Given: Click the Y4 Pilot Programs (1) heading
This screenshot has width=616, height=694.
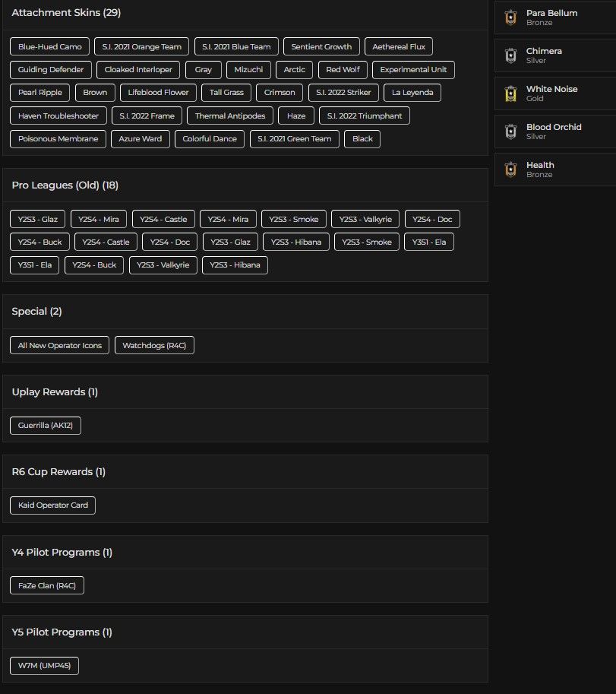Looking at the screenshot, I should click(62, 553).
